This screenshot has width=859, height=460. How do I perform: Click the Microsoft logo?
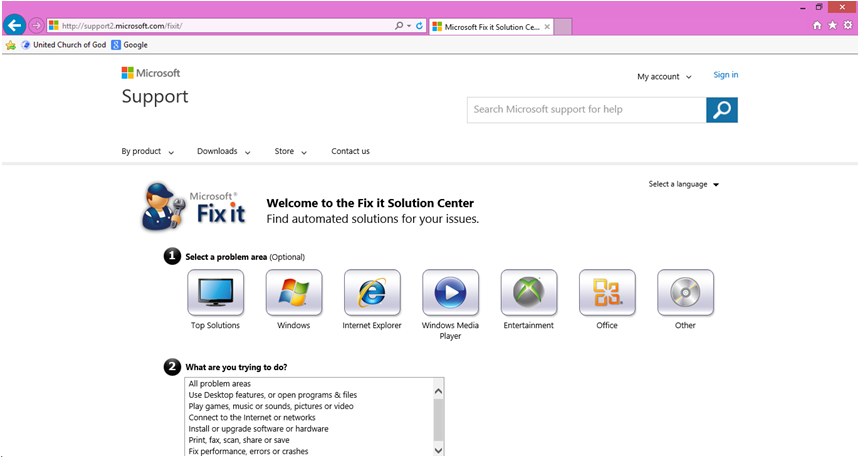tap(151, 73)
